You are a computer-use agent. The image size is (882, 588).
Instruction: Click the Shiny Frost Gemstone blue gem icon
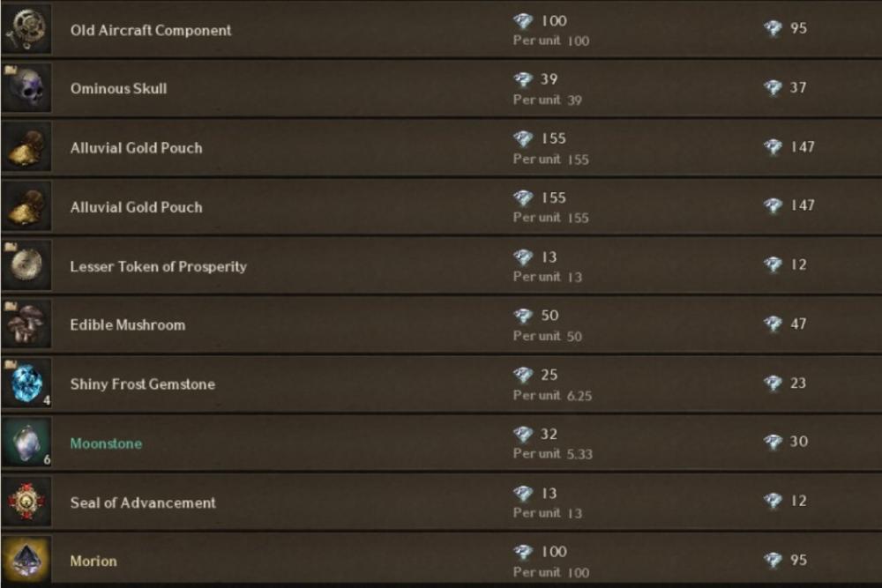tap(26, 384)
